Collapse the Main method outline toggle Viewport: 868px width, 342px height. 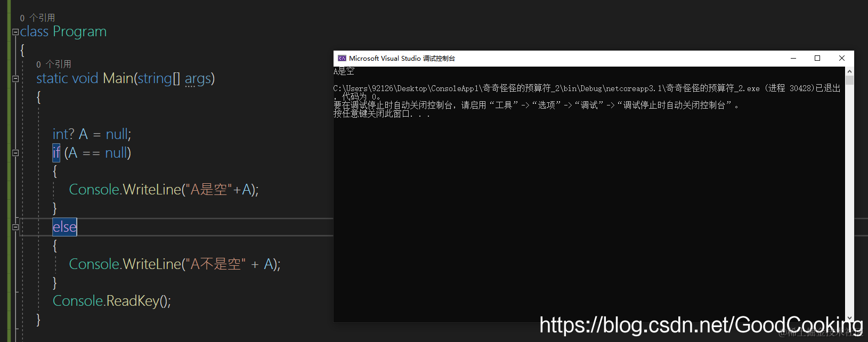15,79
